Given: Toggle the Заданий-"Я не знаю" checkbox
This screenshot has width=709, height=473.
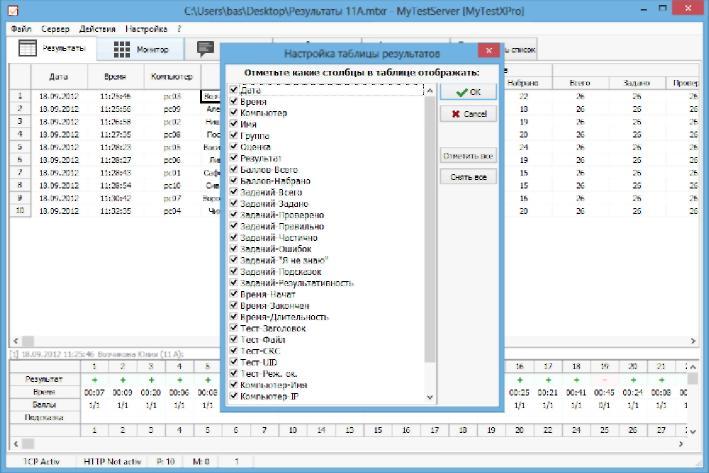Looking at the screenshot, I should click(233, 260).
